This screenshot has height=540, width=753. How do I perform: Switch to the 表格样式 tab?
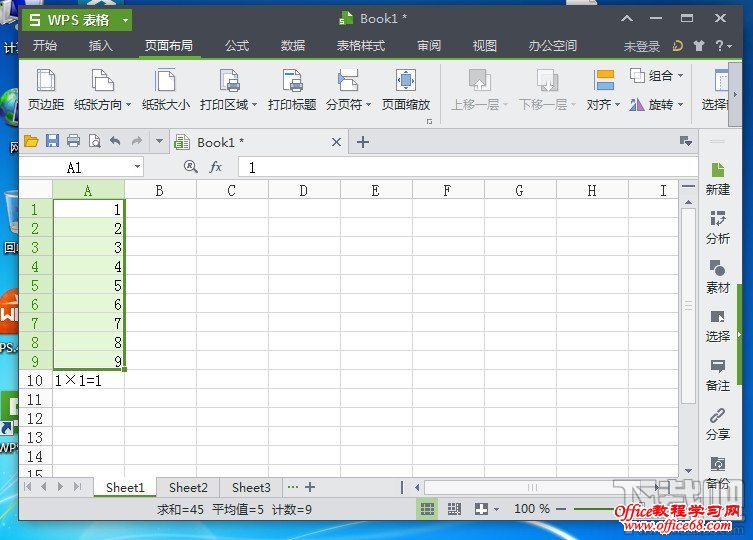point(361,46)
